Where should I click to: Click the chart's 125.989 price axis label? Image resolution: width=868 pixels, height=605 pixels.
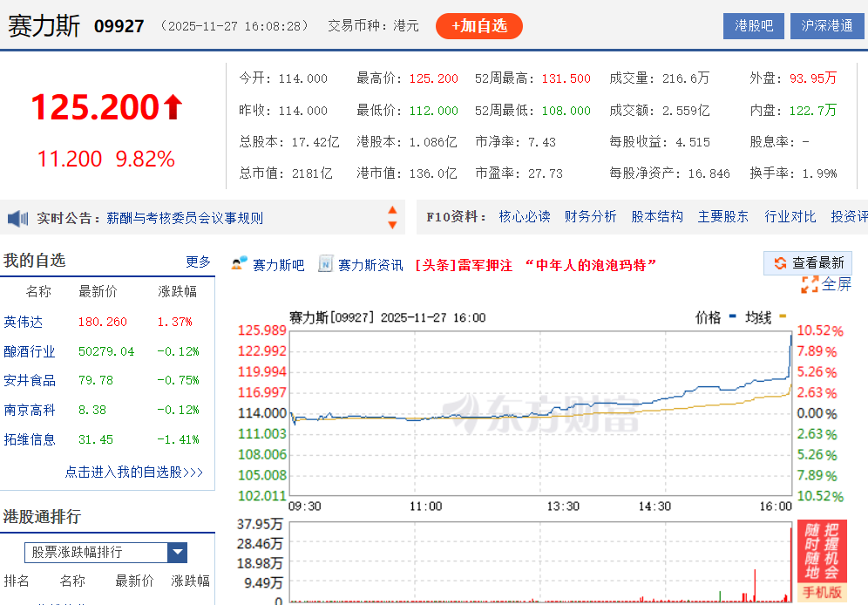click(x=261, y=330)
